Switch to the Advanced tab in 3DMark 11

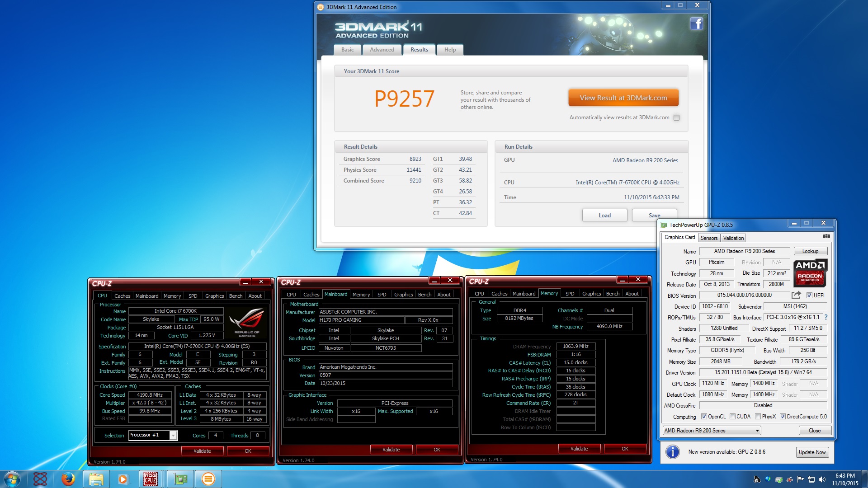tap(382, 50)
